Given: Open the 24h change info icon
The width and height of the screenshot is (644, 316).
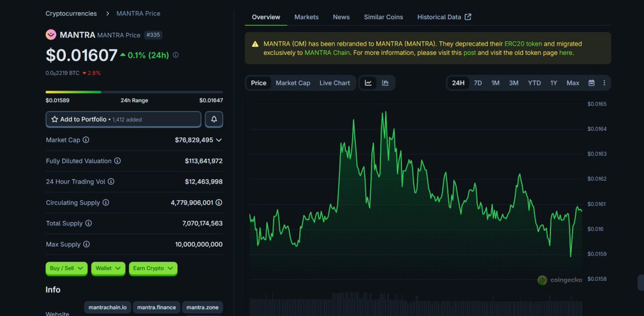Looking at the screenshot, I should (x=175, y=55).
